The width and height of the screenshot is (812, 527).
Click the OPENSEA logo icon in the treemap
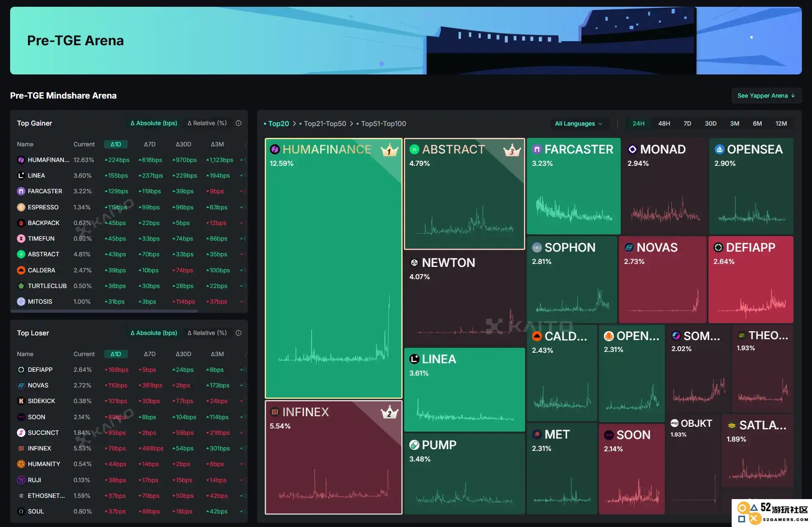719,149
